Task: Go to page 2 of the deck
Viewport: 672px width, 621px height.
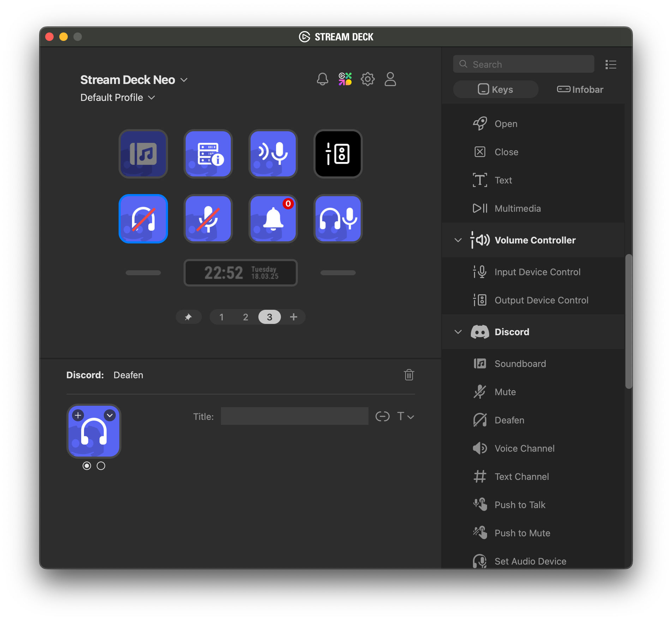Action: (246, 317)
